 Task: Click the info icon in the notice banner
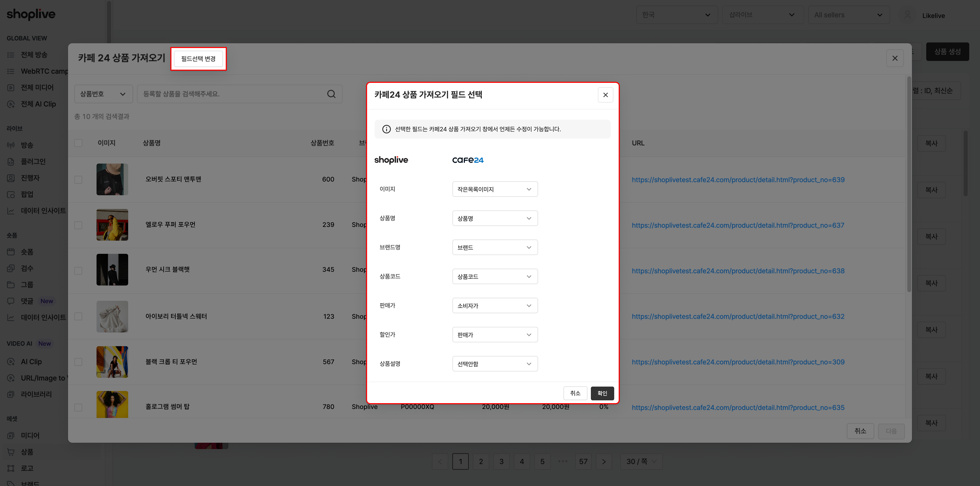pos(386,129)
